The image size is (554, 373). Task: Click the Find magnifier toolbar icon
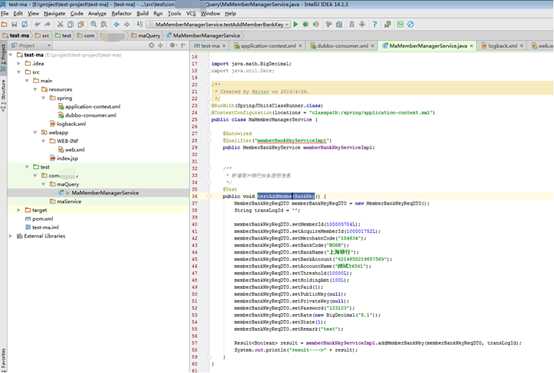click(x=94, y=24)
